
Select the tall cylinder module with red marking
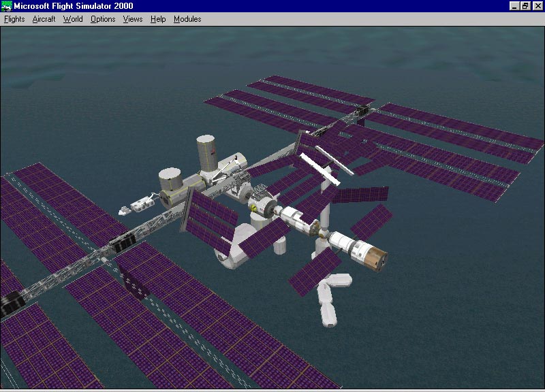tap(206, 152)
